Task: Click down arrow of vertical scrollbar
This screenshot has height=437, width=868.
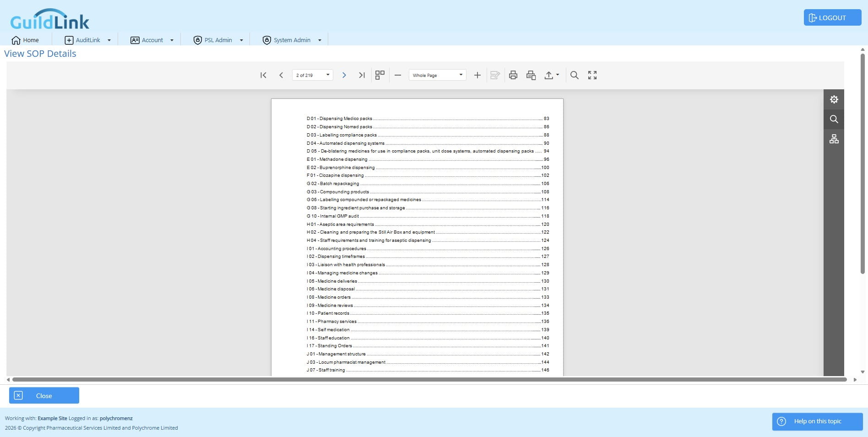Action: point(863,372)
